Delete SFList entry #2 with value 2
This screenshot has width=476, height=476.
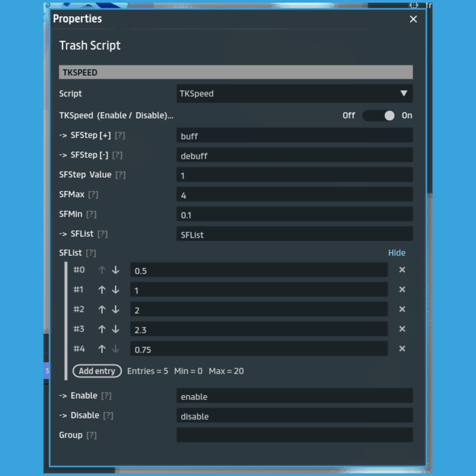402,309
